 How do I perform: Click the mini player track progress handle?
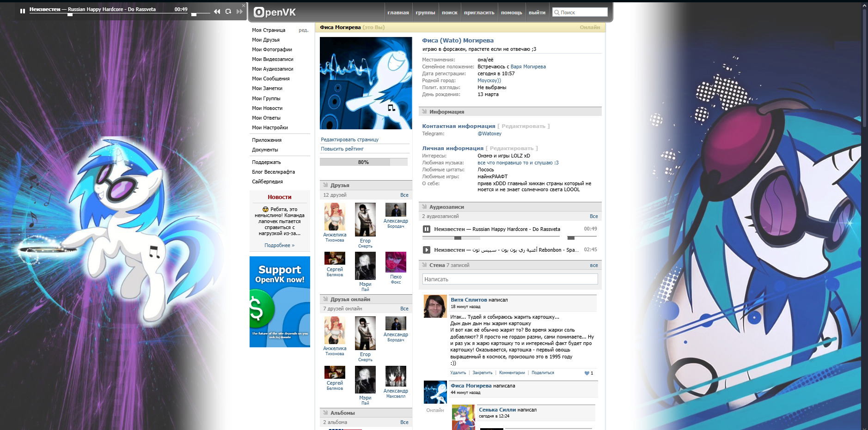(70, 15)
